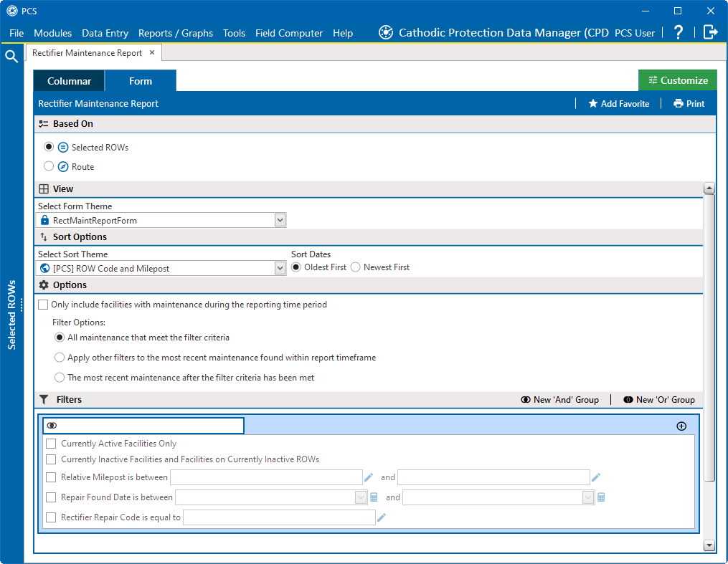Image resolution: width=728 pixels, height=564 pixels.
Task: Expand the Selected ROWs side panel
Action: click(11, 315)
